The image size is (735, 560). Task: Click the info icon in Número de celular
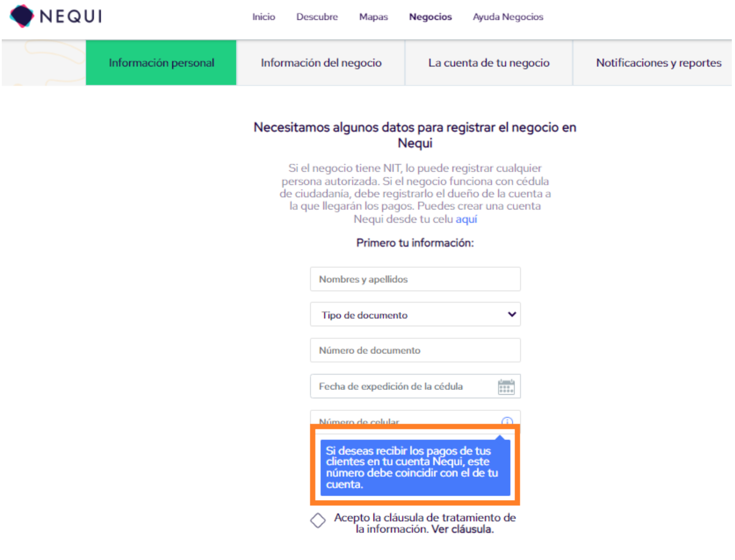507,421
